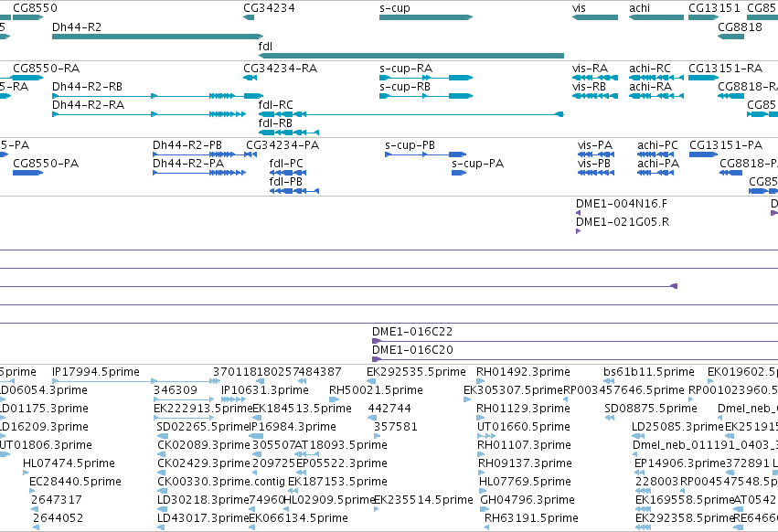This screenshot has height=532, width=778.
Task: Click EST EC28440.5prime
Action: click(75, 482)
